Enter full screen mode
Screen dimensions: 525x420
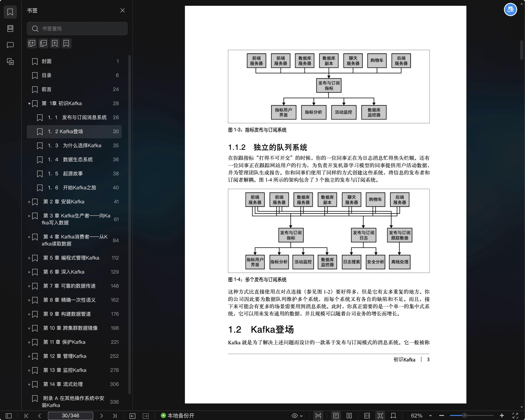pos(515,416)
